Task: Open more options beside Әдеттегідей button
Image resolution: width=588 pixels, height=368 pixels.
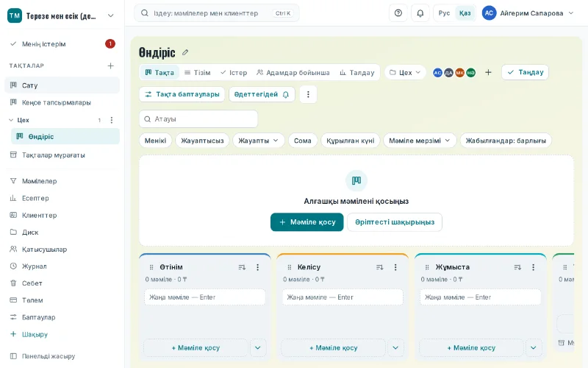Action: point(308,94)
